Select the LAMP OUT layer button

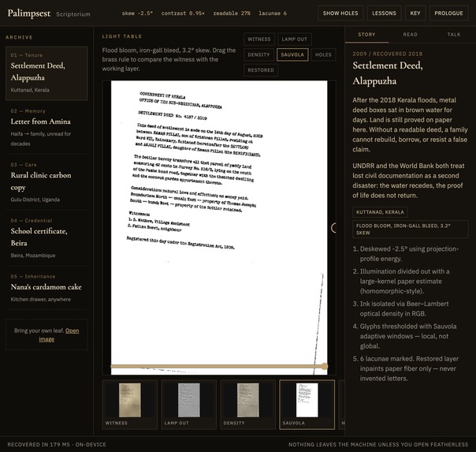point(295,39)
